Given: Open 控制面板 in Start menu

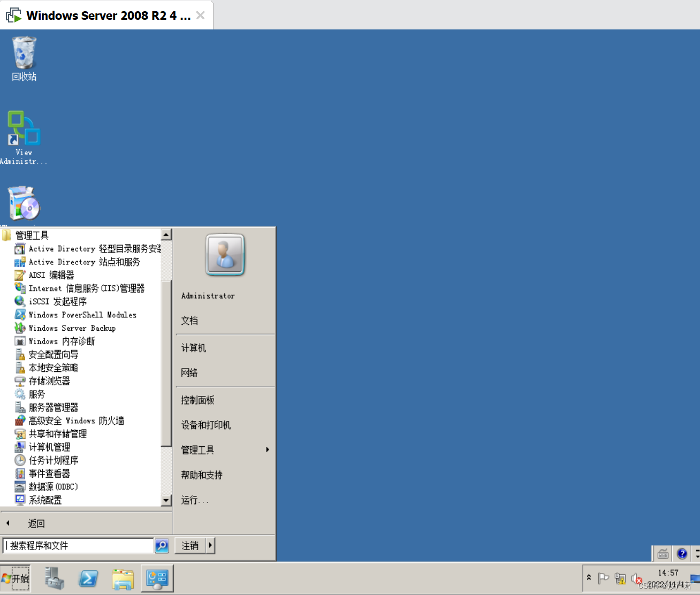Looking at the screenshot, I should pos(197,400).
